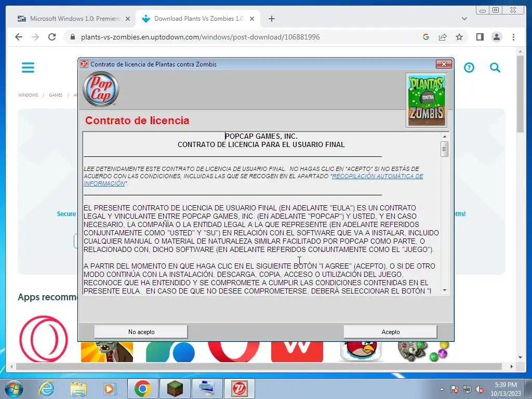Open the Uptodown hamburger menu
532x399 pixels.
28,68
